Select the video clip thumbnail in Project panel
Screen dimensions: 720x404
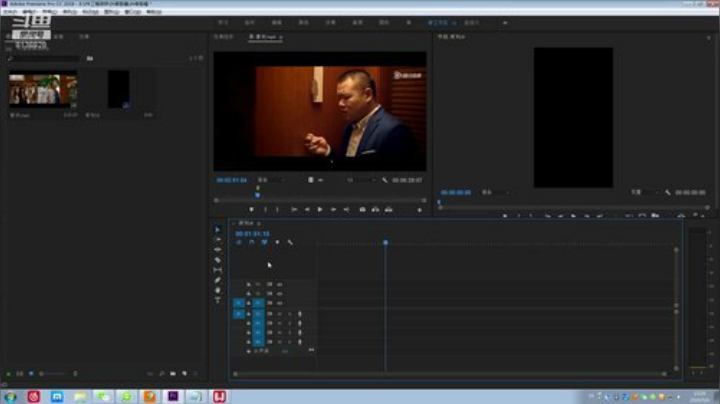pos(43,89)
